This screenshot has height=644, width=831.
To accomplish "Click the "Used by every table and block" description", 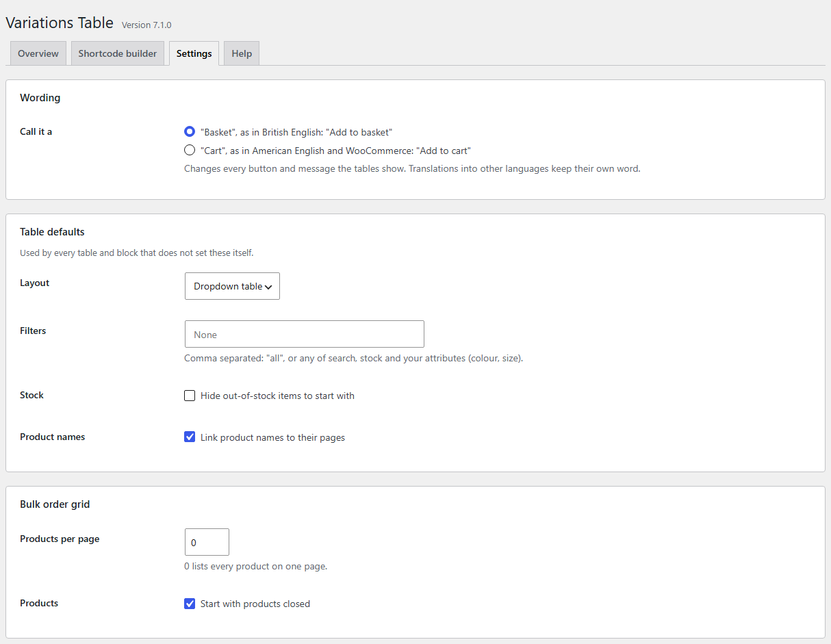I will click(137, 253).
